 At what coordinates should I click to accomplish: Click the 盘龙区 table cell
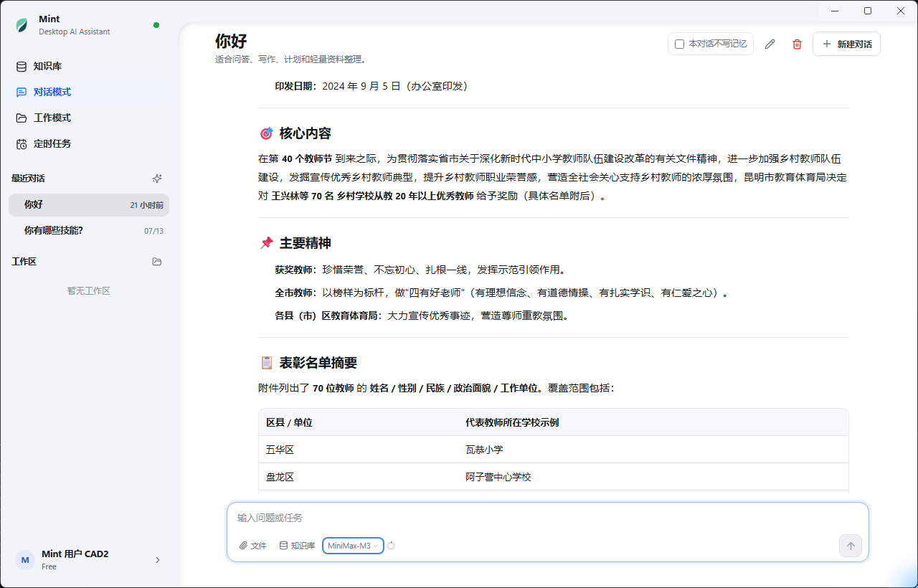pos(359,477)
